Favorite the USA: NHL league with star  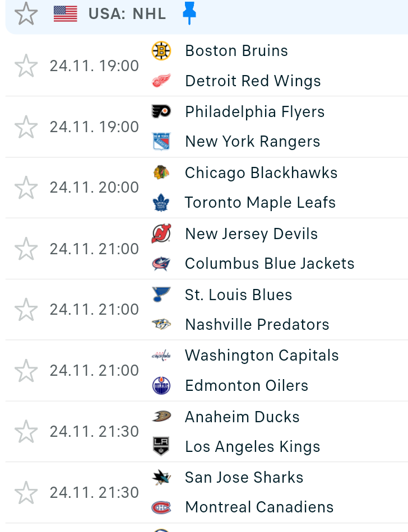pos(26,14)
